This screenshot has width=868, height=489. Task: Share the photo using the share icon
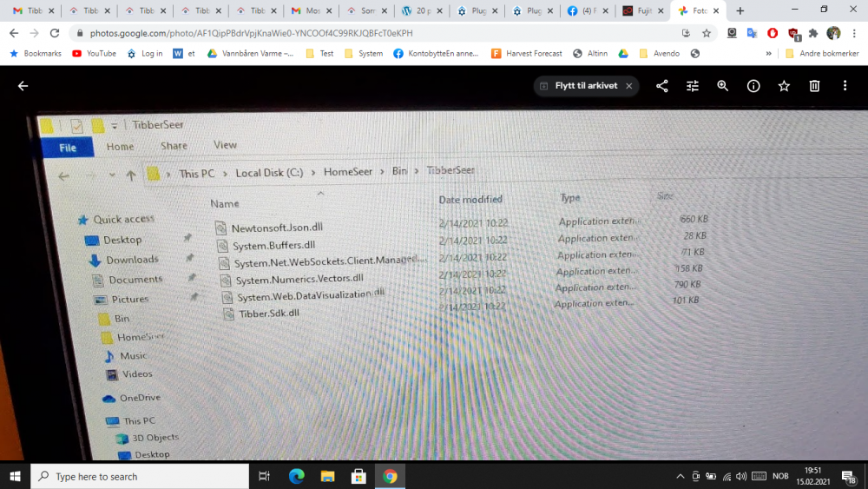662,86
